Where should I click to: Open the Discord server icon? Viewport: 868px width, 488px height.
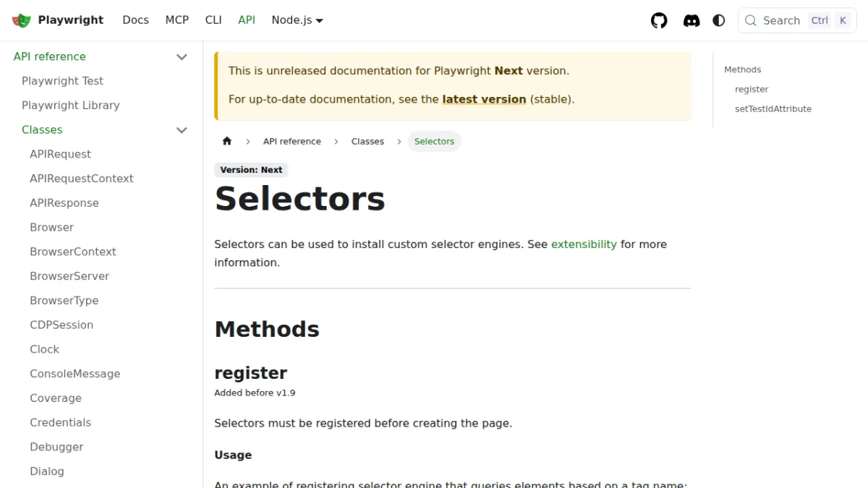coord(692,20)
